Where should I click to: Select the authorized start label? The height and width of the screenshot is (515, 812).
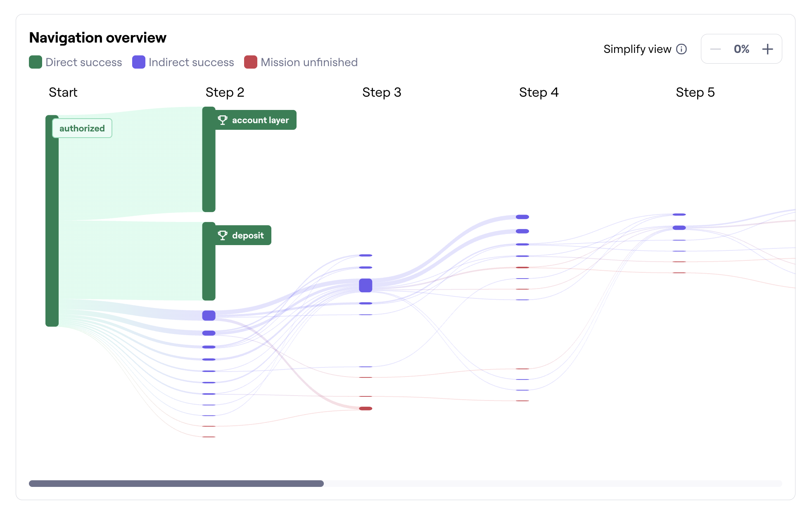click(x=82, y=128)
